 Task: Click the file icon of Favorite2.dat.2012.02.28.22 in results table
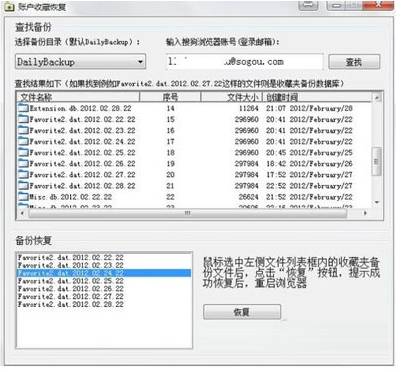click(23, 186)
